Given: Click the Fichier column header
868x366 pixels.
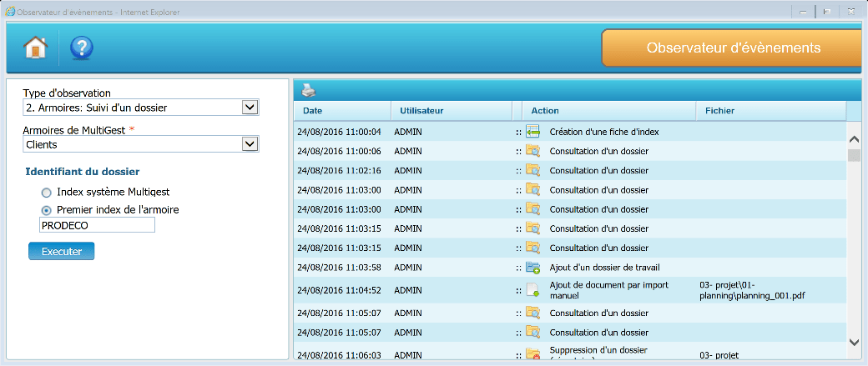Looking at the screenshot, I should pos(719,111).
